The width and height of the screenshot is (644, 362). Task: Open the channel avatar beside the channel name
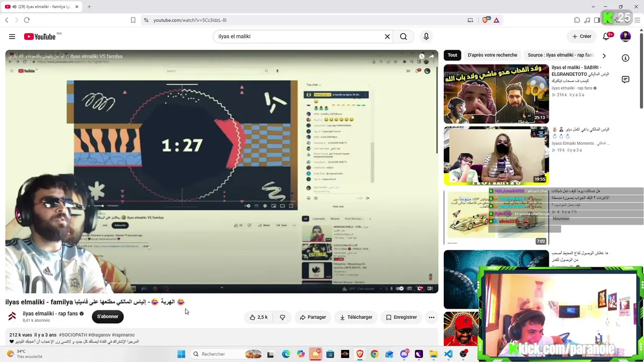coord(12,316)
